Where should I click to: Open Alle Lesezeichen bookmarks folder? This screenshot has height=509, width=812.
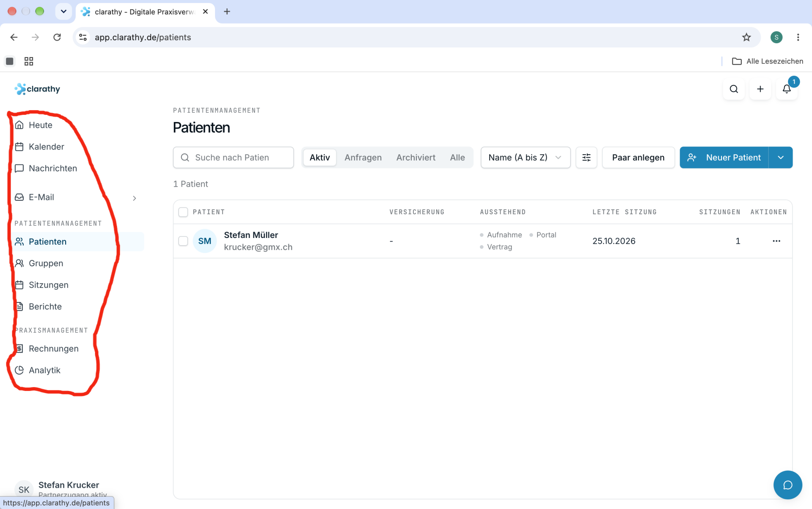click(x=767, y=61)
